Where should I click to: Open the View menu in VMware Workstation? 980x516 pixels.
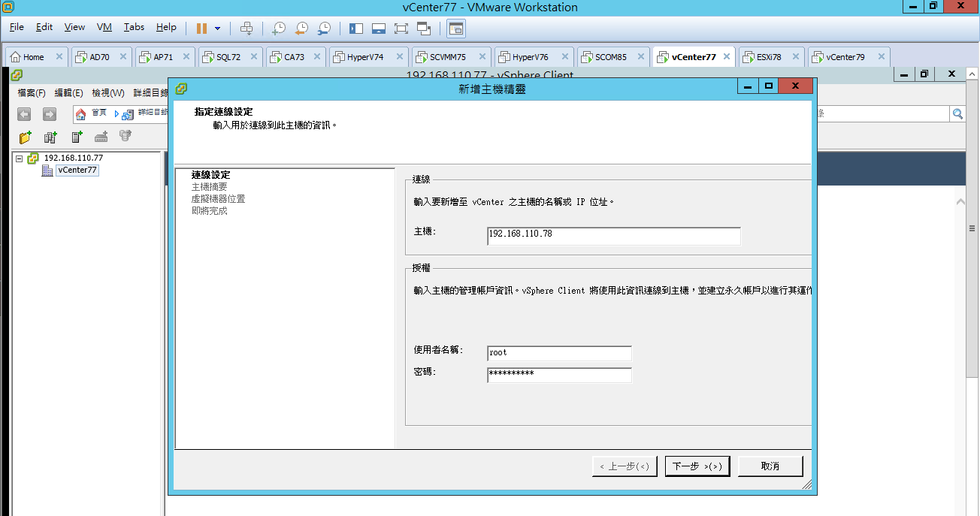[x=74, y=27]
